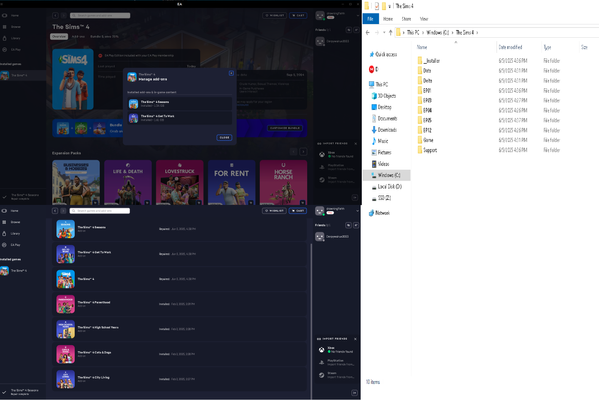Select Downloads in Explorer navigation pane
The image size is (599, 400).
(387, 130)
